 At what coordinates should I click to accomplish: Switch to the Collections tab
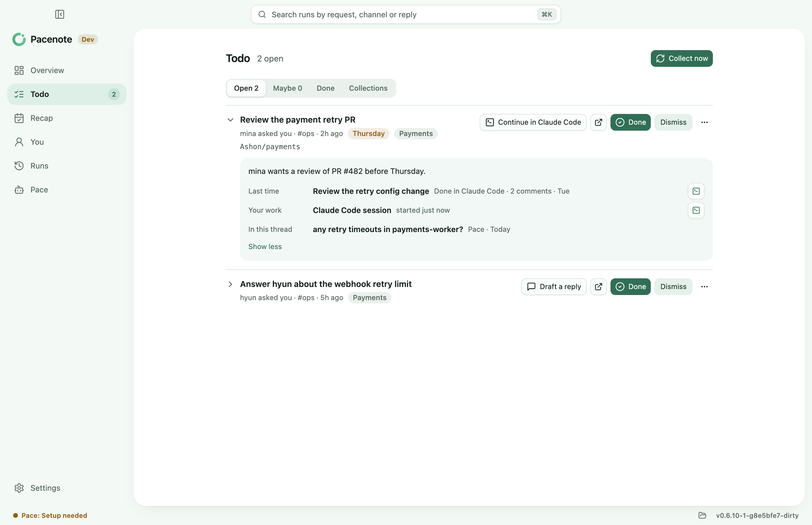[368, 88]
